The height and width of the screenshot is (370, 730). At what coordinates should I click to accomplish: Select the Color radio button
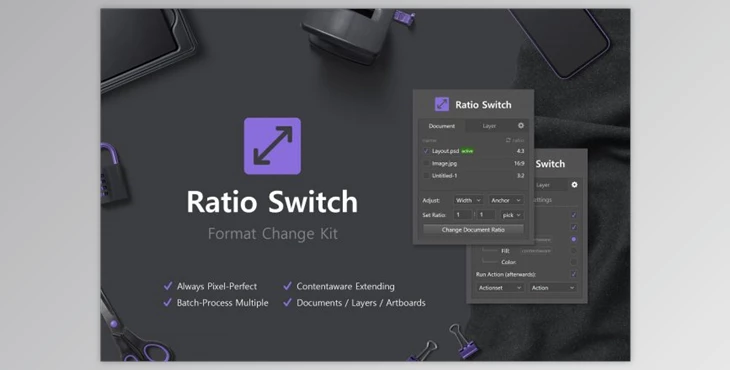pos(574,262)
